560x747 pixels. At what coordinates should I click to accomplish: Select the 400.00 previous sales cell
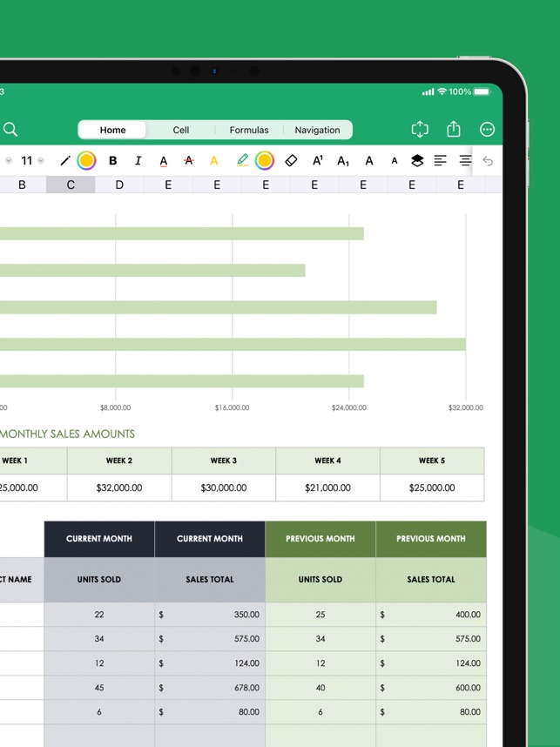tap(431, 615)
